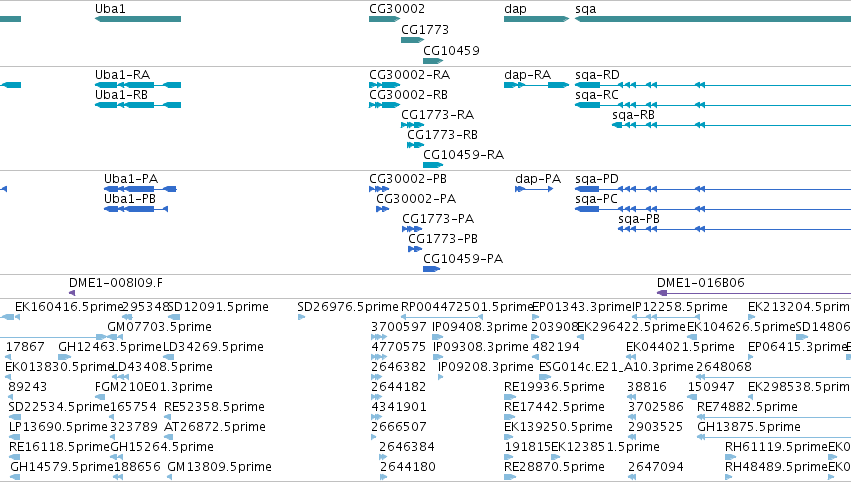This screenshot has width=851, height=482.
Task: Pick the sqa-PB protein label
Action: [639, 219]
